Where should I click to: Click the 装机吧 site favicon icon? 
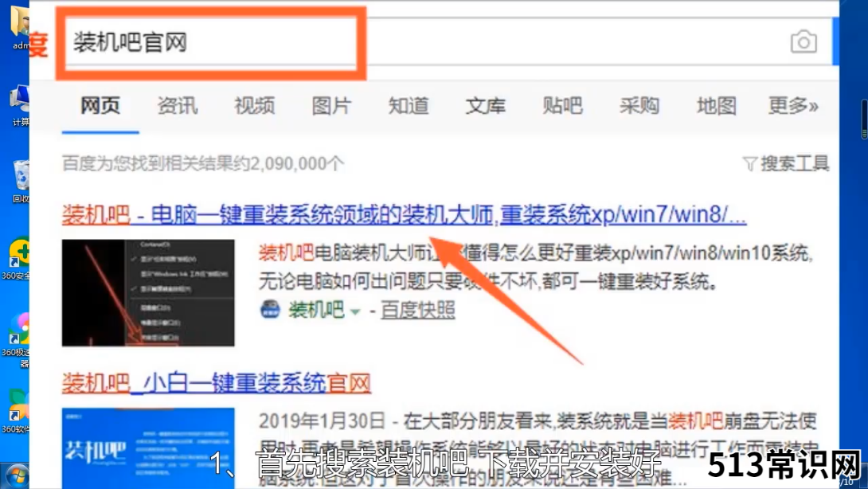[x=270, y=310]
